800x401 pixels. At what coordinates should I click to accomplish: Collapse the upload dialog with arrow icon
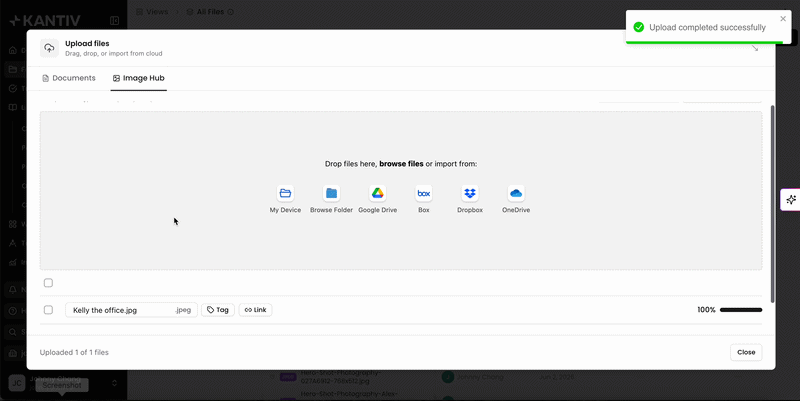pos(755,48)
